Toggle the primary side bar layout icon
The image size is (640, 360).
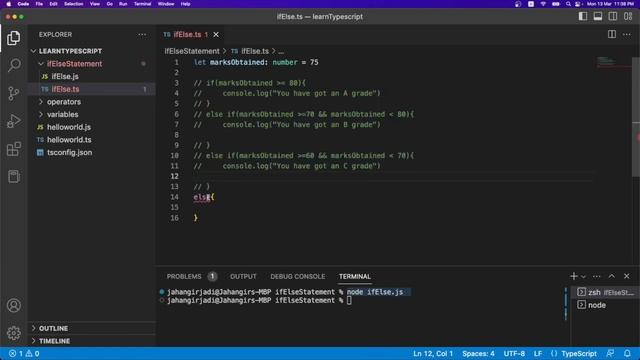click(x=583, y=16)
